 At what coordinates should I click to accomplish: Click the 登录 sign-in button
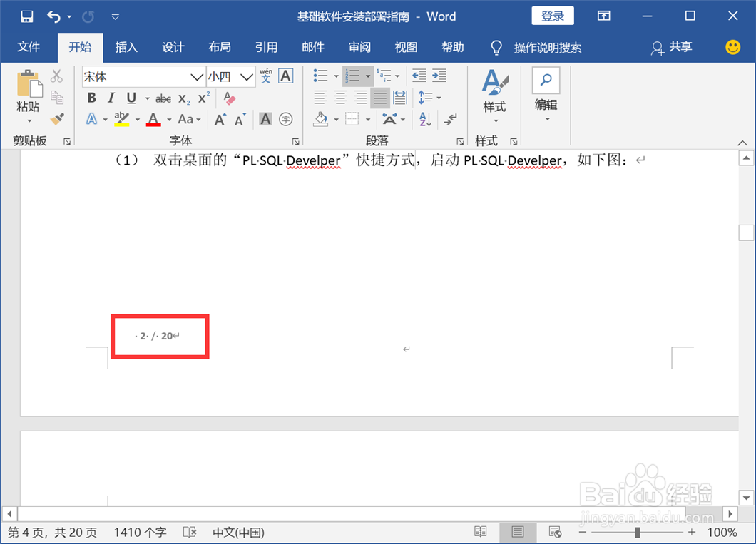click(x=553, y=16)
